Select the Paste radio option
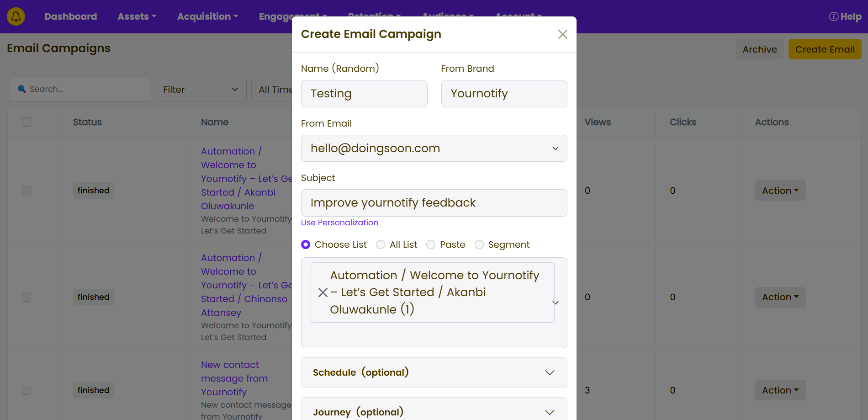 (431, 245)
